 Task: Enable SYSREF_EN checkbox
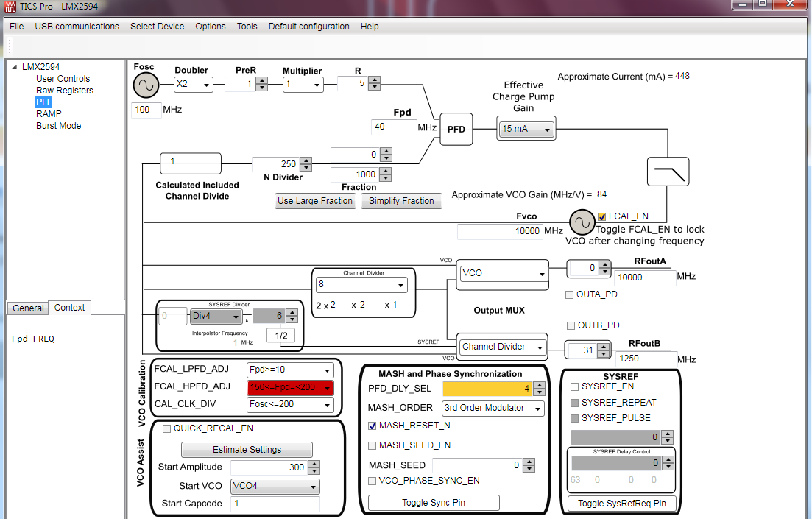click(574, 387)
